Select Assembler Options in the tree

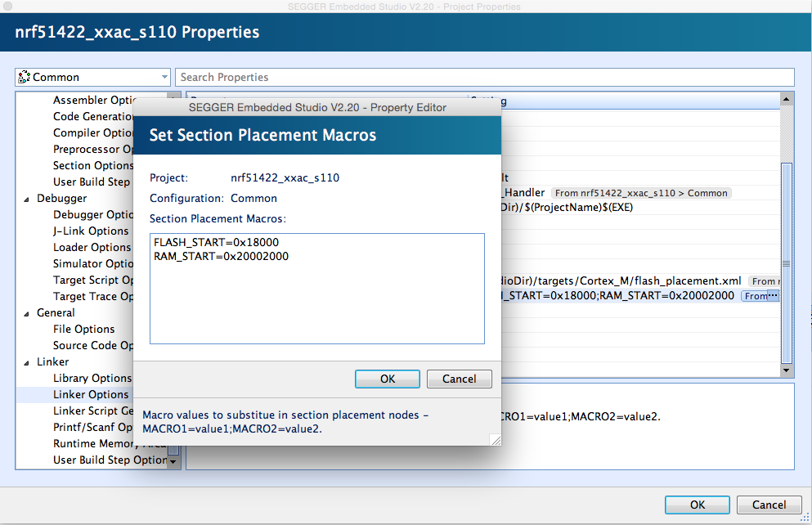pos(94,100)
